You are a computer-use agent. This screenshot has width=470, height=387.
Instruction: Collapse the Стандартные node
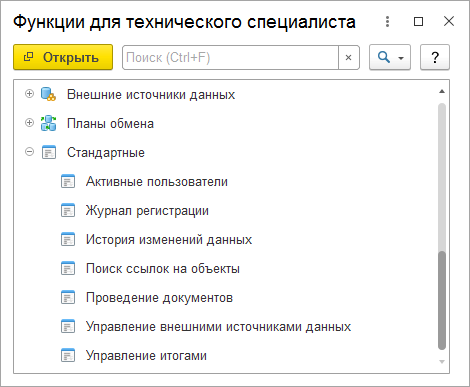tap(29, 152)
